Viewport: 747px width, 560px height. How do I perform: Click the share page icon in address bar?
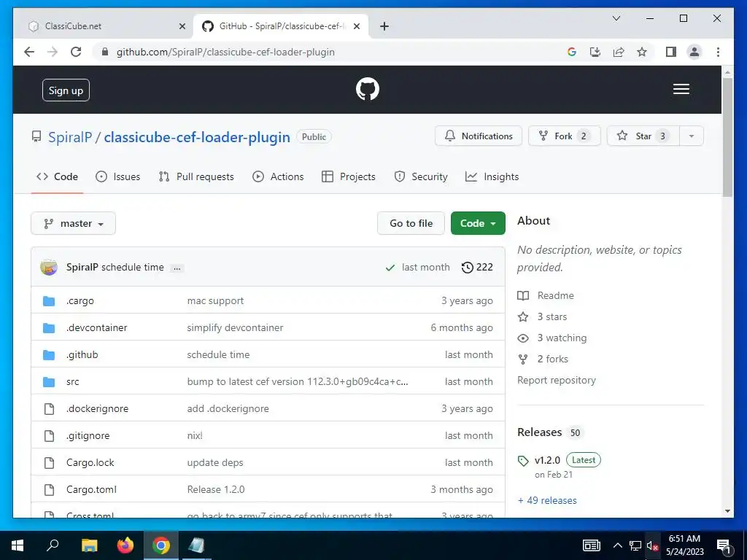[x=619, y=52]
